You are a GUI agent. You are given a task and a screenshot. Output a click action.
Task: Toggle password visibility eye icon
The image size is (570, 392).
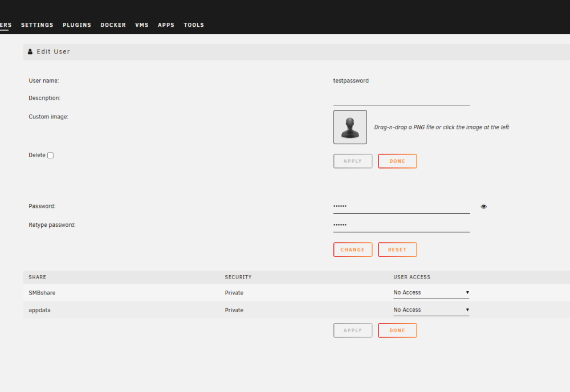(x=483, y=206)
